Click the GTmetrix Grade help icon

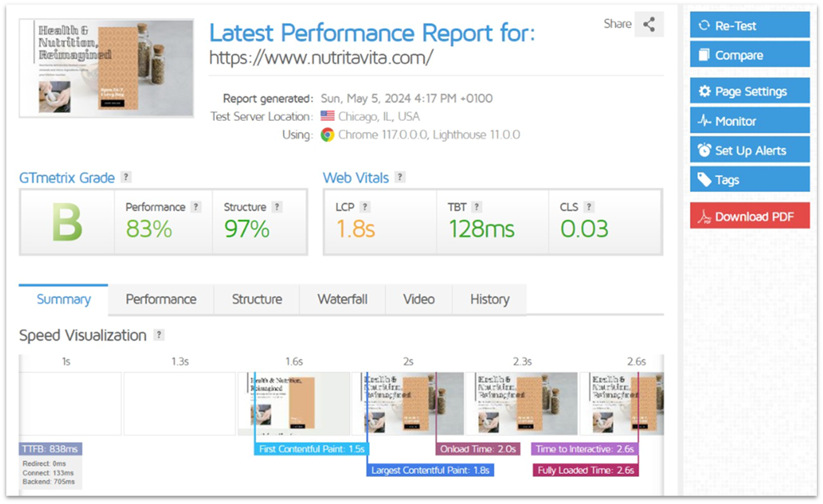point(126,177)
